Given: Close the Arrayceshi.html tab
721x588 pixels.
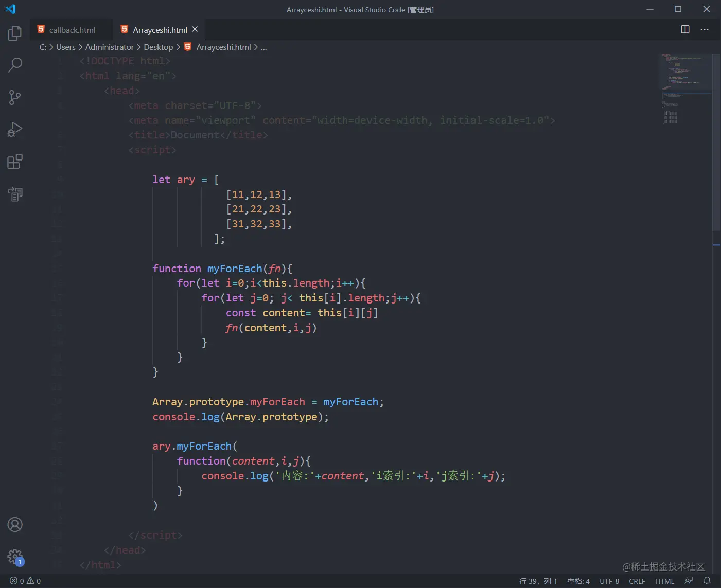Looking at the screenshot, I should click(195, 29).
